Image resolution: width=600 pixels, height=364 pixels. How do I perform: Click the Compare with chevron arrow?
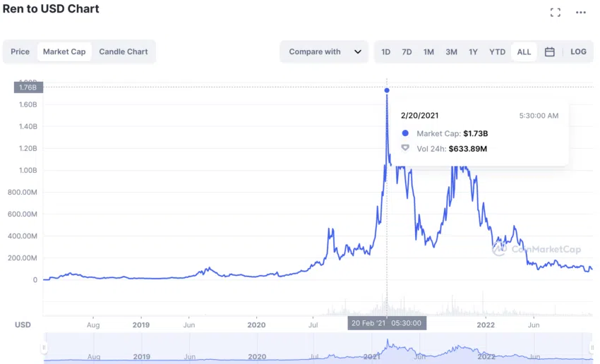pyautogui.click(x=358, y=51)
